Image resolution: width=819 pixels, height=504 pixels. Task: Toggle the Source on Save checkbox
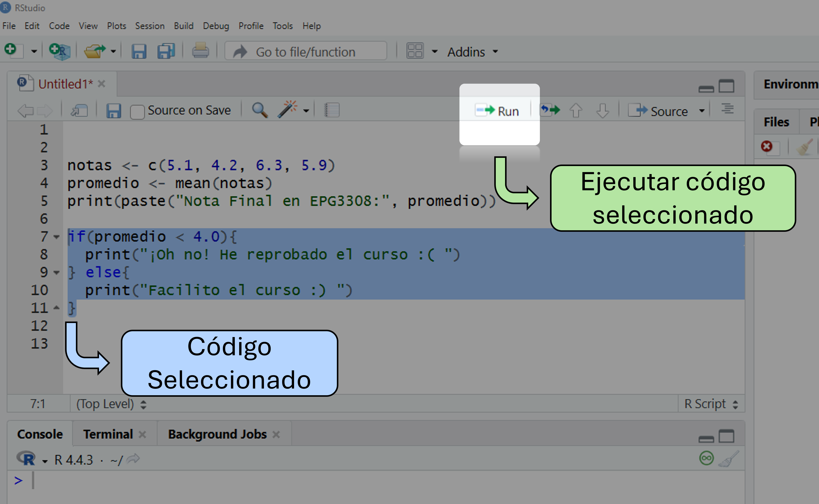137,111
